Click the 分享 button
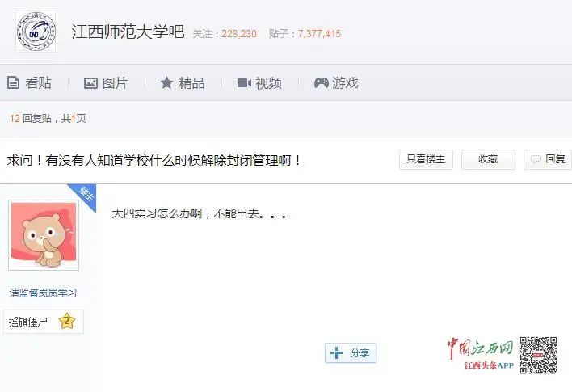The height and width of the screenshot is (392, 572). click(351, 353)
